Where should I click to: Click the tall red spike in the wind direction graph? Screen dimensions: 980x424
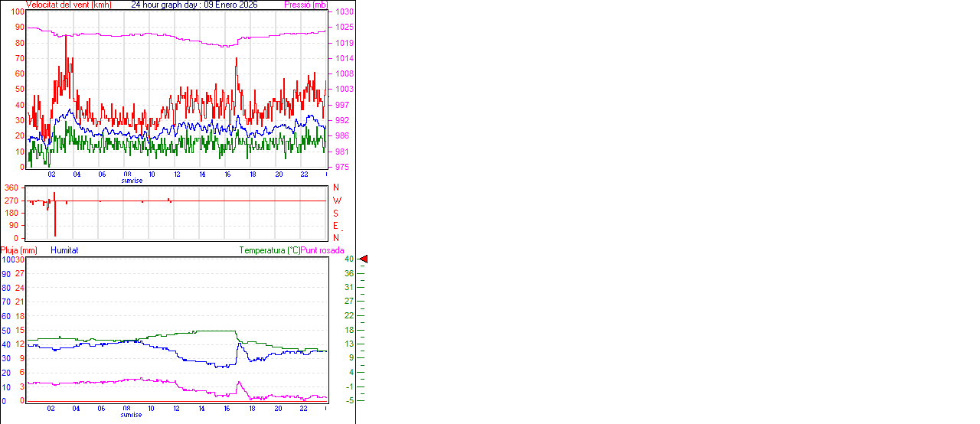click(54, 214)
